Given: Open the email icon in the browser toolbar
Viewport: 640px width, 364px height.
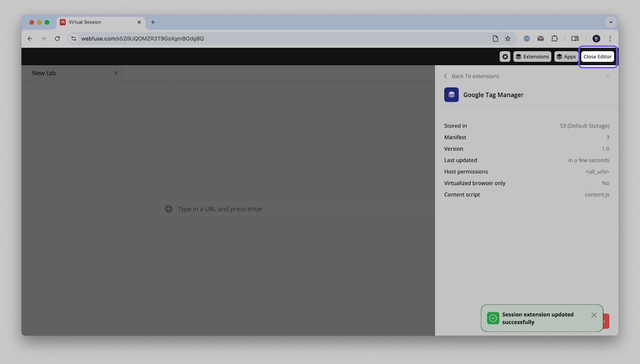Looking at the screenshot, I should 540,38.
